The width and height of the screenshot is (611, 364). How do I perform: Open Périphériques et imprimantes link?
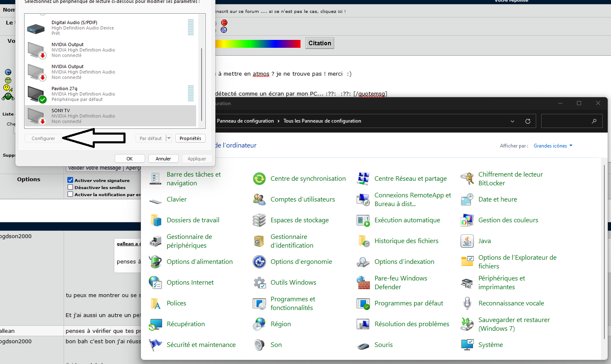click(x=502, y=283)
